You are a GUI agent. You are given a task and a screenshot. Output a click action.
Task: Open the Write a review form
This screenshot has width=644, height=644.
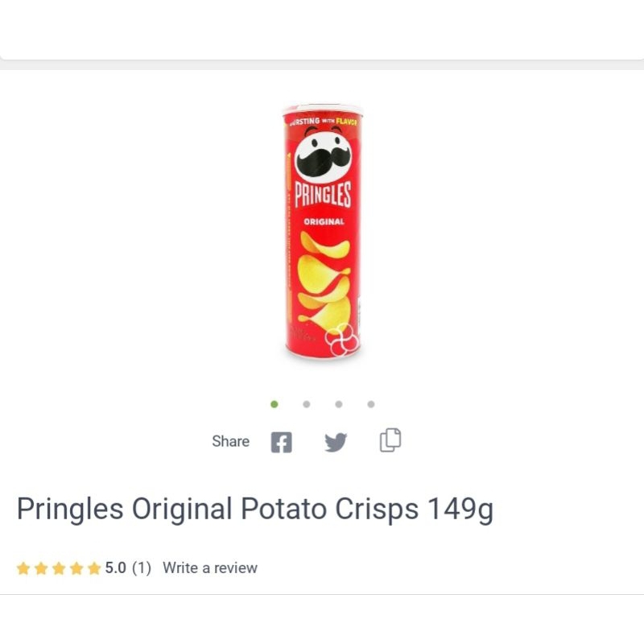click(x=209, y=568)
